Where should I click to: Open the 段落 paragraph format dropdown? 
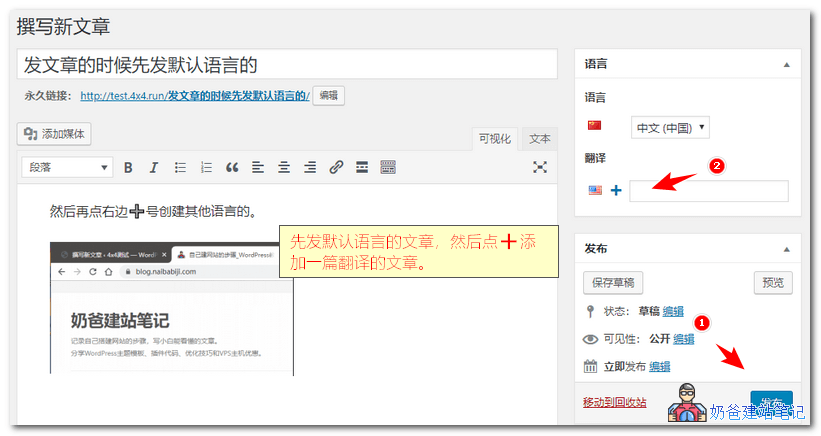(67, 167)
